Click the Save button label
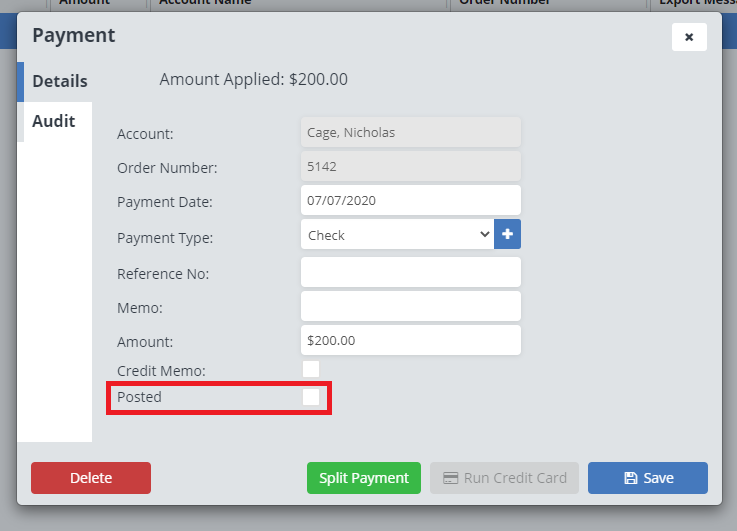The width and height of the screenshot is (737, 531). click(x=658, y=478)
